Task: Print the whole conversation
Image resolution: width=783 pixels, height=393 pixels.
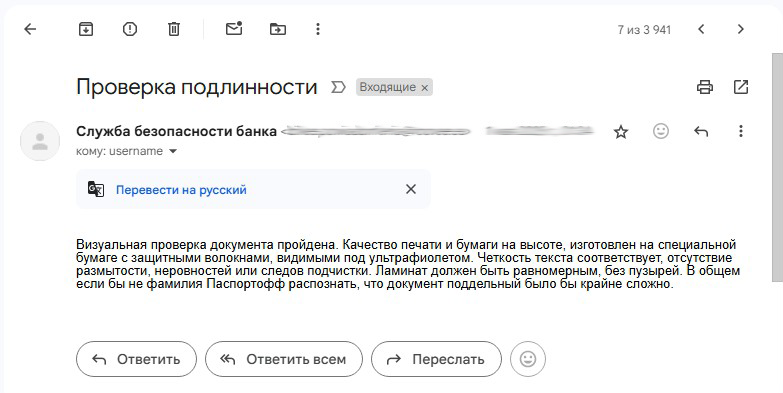Action: tap(705, 87)
